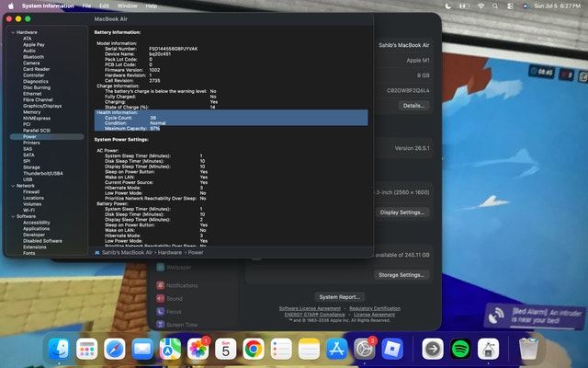Launch Safari from the Dock
This screenshot has width=588, height=368.
tap(115, 349)
